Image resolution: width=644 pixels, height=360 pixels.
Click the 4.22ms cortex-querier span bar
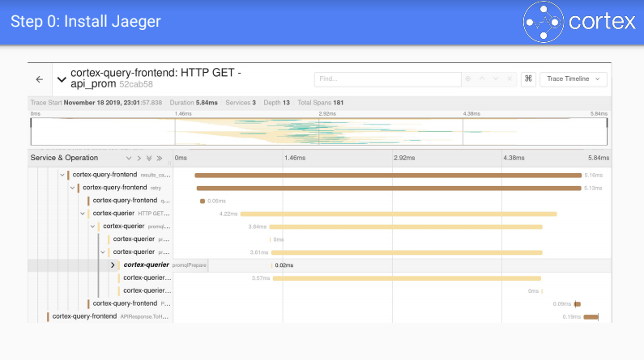pyautogui.click(x=399, y=214)
